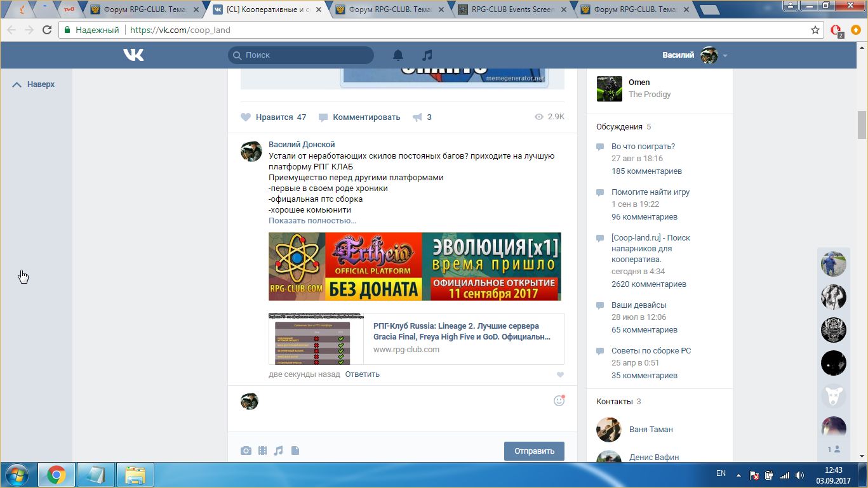The image size is (868, 488).
Task: Show hidden tray icons arrow
Action: click(738, 474)
